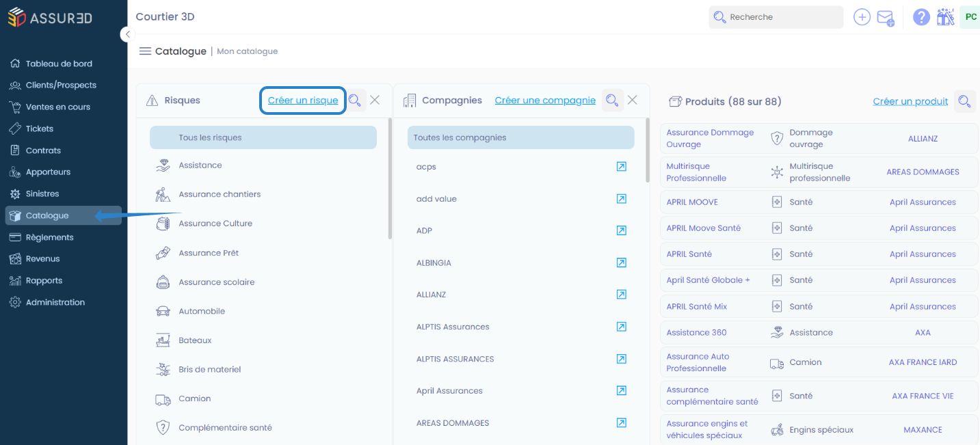Search risks with the Risques magnifier icon
Image resolution: width=980 pixels, height=445 pixels.
[x=355, y=100]
